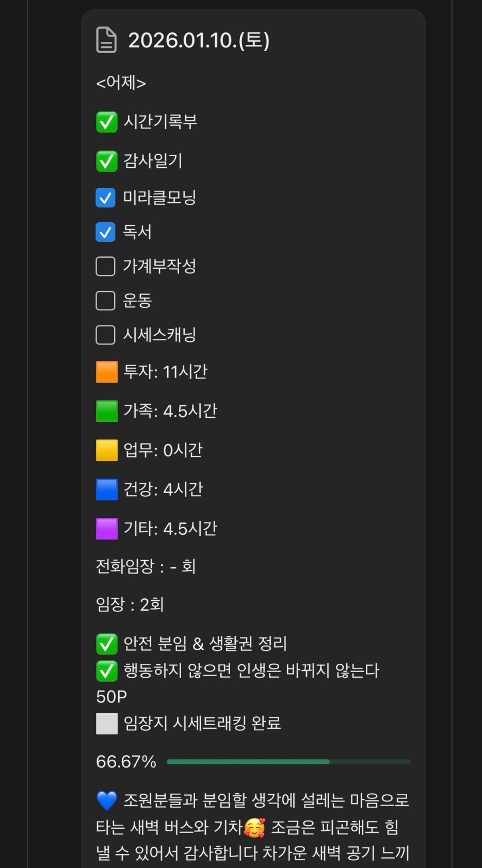The width and height of the screenshot is (482, 868).
Task: Click the blue square next to 건강
Action: pos(107,489)
